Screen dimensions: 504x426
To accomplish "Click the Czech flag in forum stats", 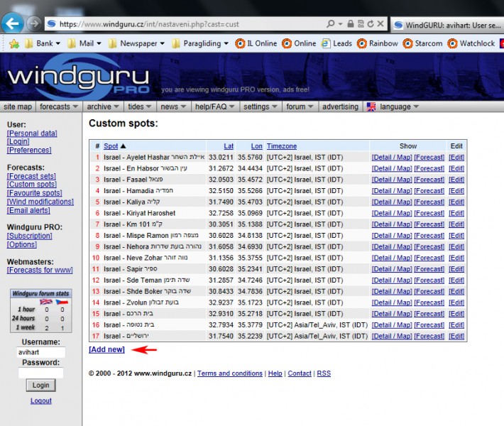I will point(62,302).
